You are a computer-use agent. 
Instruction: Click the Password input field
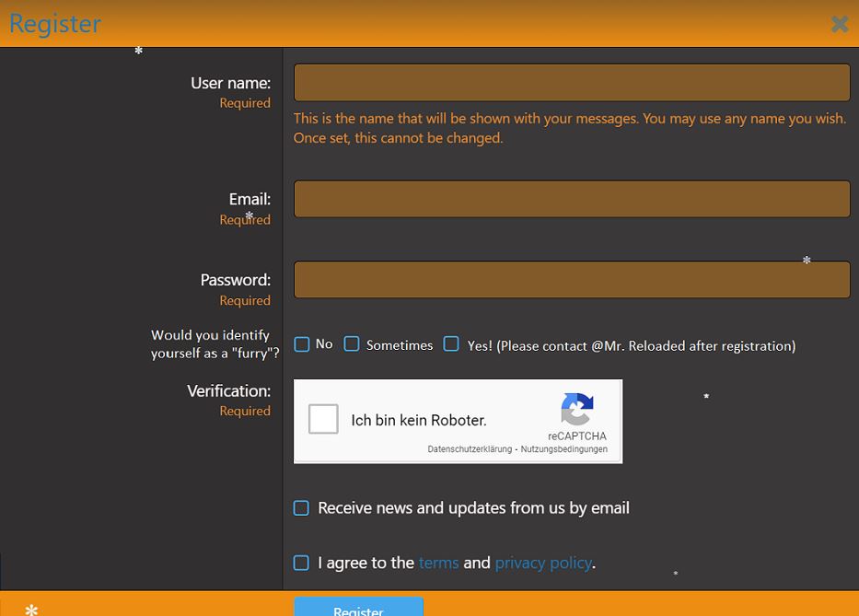point(572,280)
